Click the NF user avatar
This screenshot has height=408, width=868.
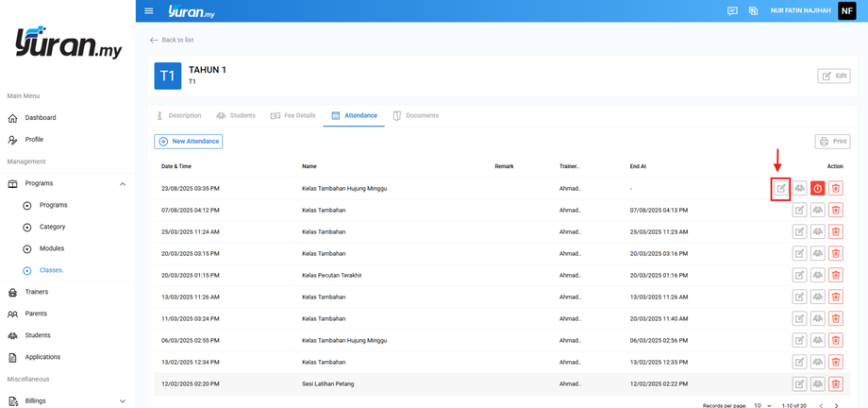(x=846, y=11)
